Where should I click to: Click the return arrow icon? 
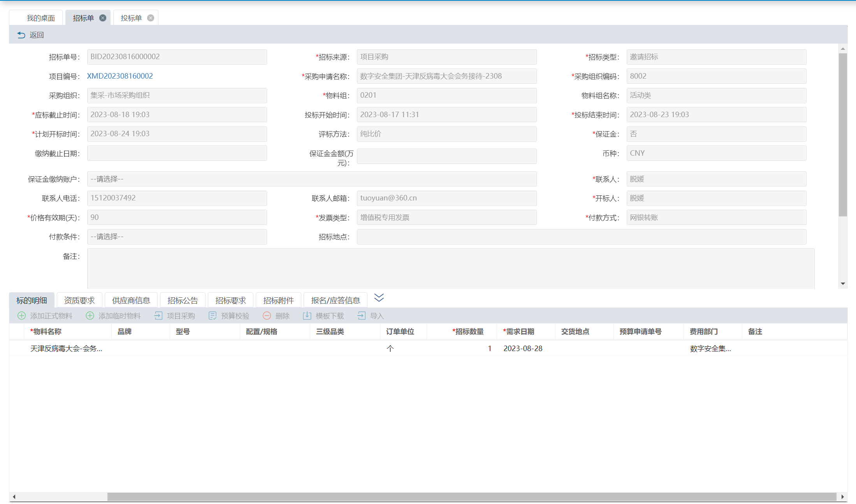21,35
